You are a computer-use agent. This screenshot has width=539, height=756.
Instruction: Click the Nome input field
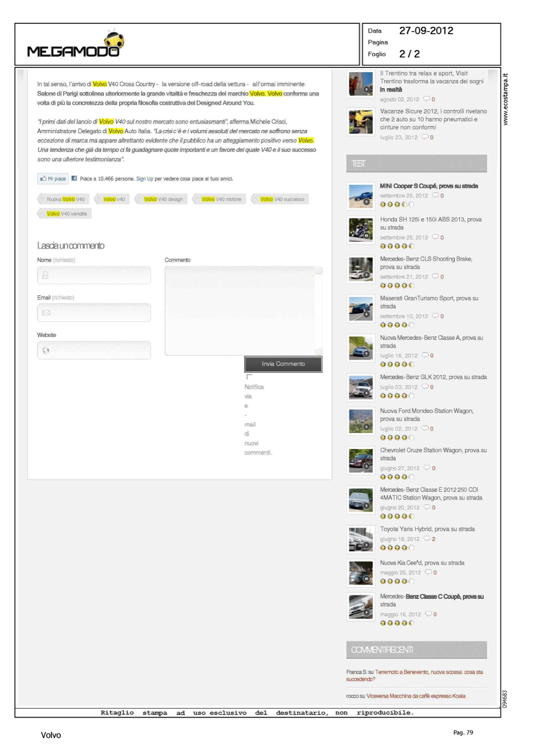pos(94,276)
